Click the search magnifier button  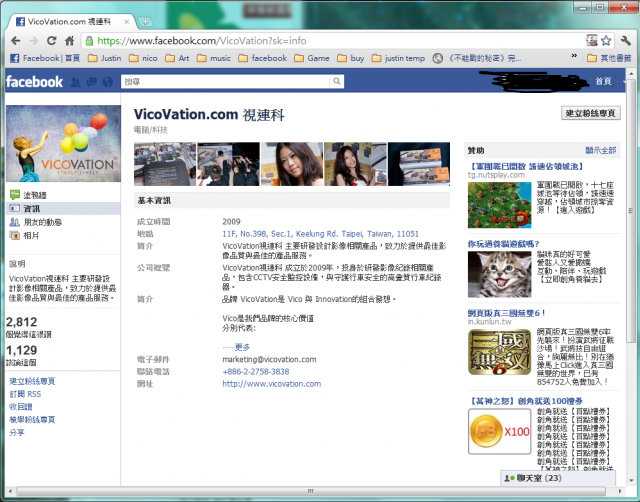pyautogui.click(x=336, y=81)
